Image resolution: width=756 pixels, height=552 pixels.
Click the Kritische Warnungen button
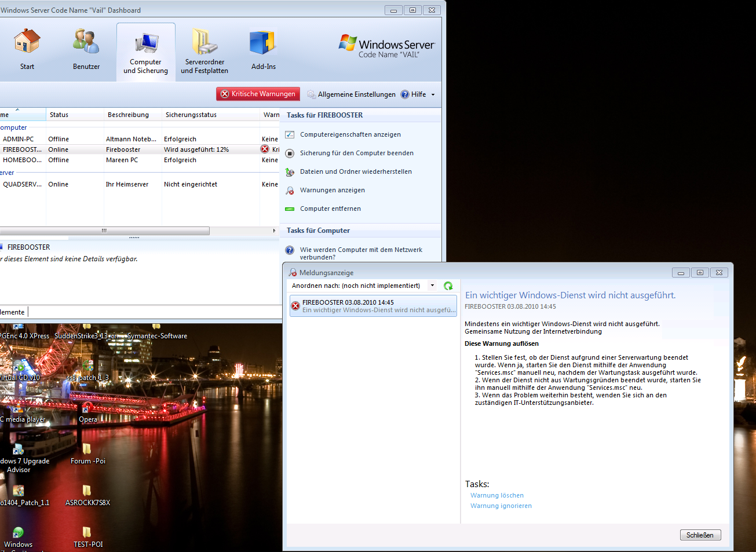[x=258, y=94]
